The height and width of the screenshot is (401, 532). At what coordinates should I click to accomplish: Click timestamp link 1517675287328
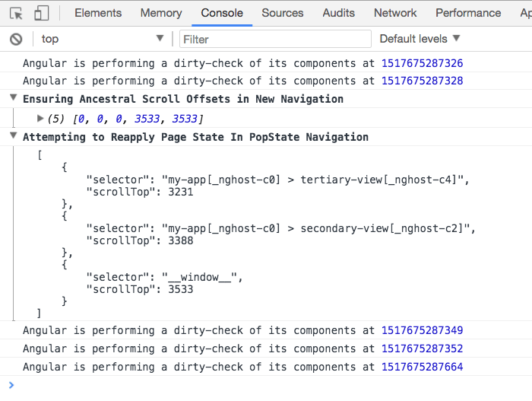coord(422,81)
